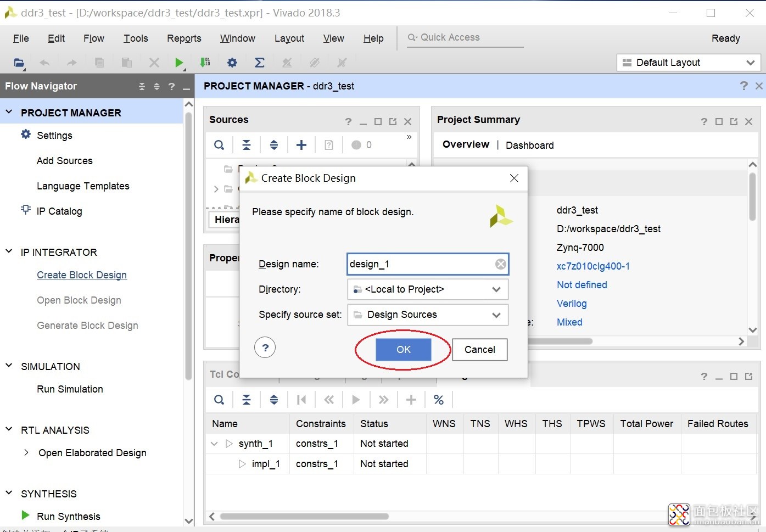The height and width of the screenshot is (532, 766).
Task: Collapse the SIMULATION section
Action: (9, 366)
